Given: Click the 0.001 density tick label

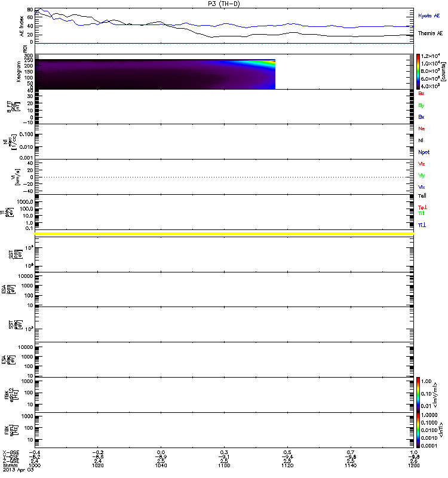Looking at the screenshot, I should 26,158.
